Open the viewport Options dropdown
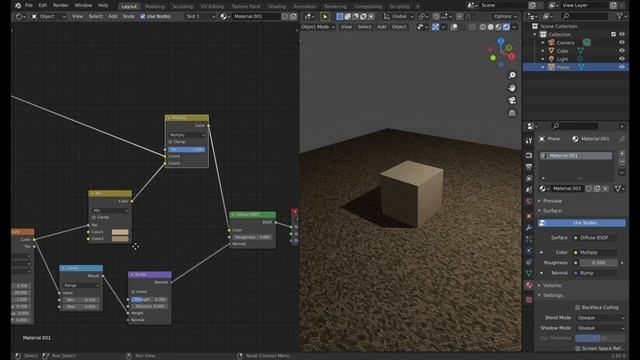The width and height of the screenshot is (640, 360). click(x=505, y=17)
